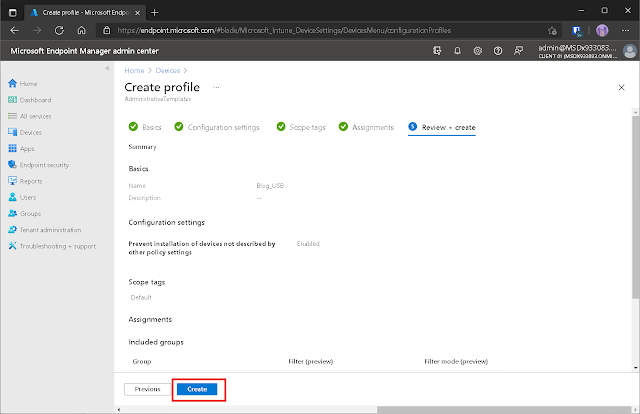Open Devices in the sidebar

25,132
